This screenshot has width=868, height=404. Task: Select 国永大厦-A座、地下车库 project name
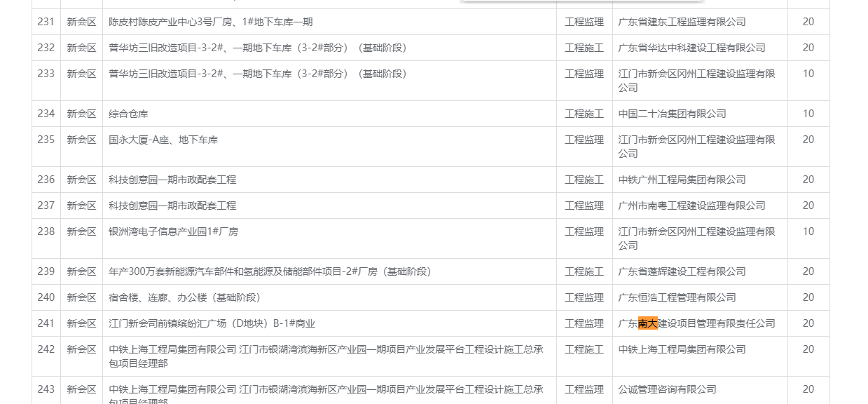(x=163, y=140)
